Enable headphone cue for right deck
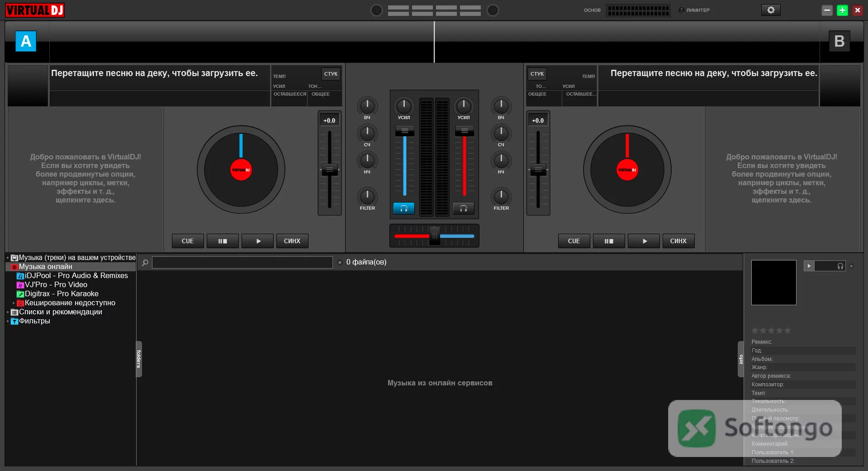The width and height of the screenshot is (868, 471). click(463, 208)
